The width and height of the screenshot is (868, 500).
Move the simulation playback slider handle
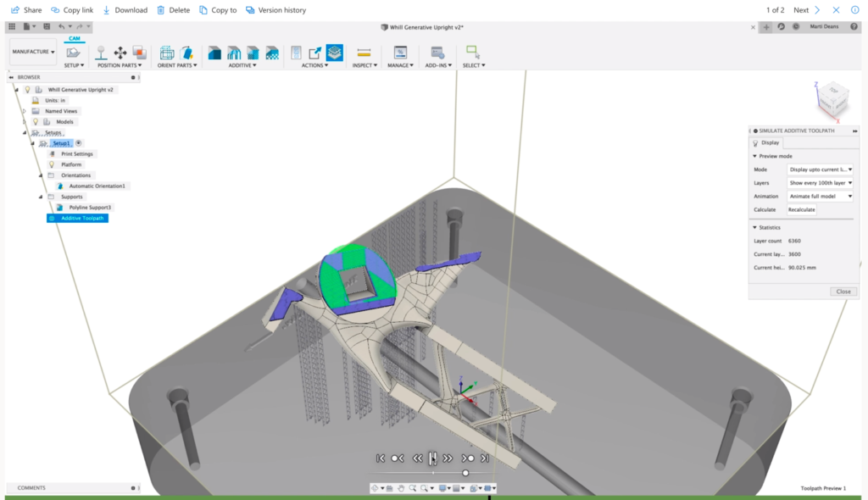pyautogui.click(x=465, y=473)
